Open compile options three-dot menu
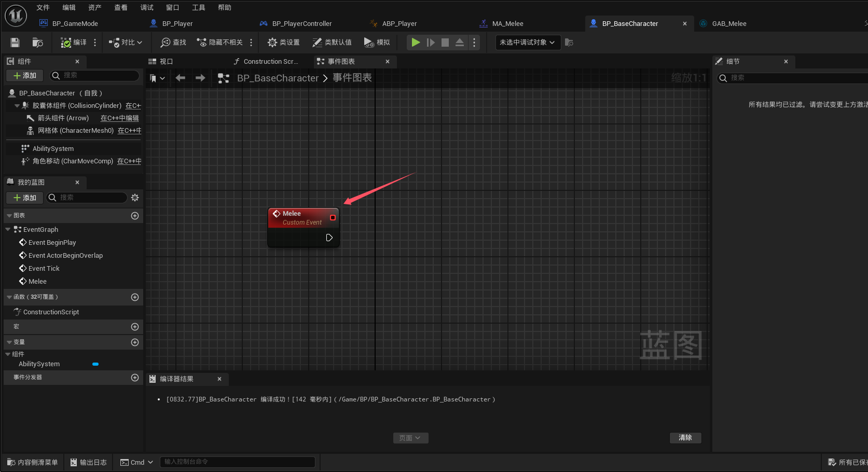 [x=95, y=43]
